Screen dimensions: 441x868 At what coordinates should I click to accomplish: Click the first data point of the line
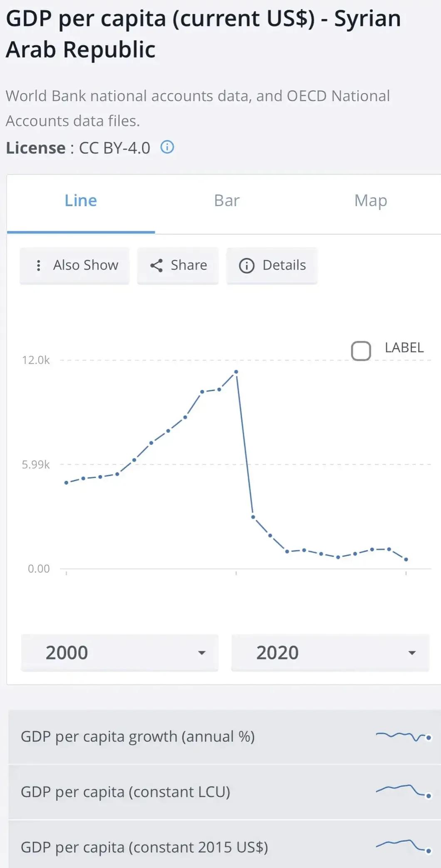pos(66,483)
